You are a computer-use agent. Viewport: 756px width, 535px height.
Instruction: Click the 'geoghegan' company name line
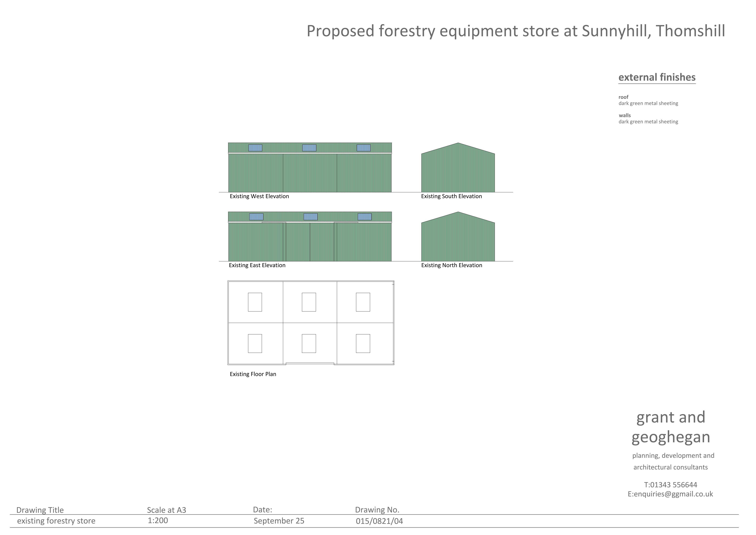671,438
